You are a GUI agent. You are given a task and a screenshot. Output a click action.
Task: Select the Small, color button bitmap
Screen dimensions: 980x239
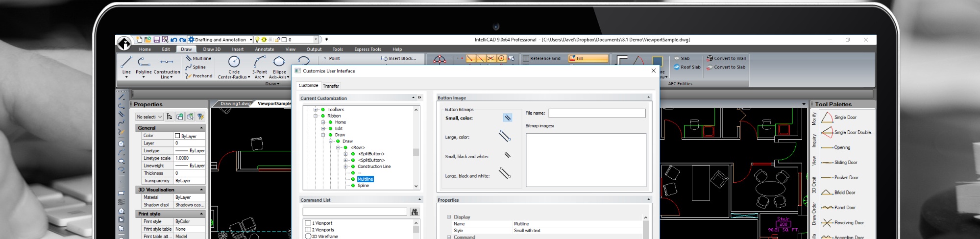pos(507,118)
